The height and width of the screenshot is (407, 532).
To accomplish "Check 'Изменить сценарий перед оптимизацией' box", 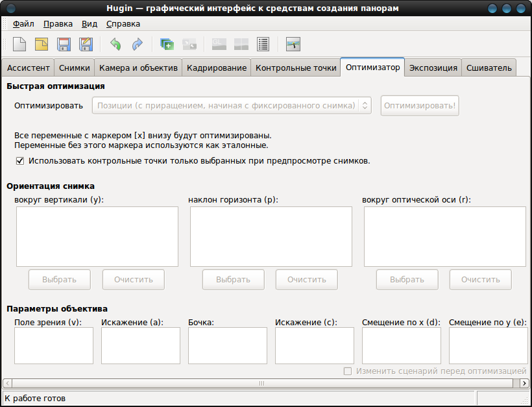I will click(348, 371).
